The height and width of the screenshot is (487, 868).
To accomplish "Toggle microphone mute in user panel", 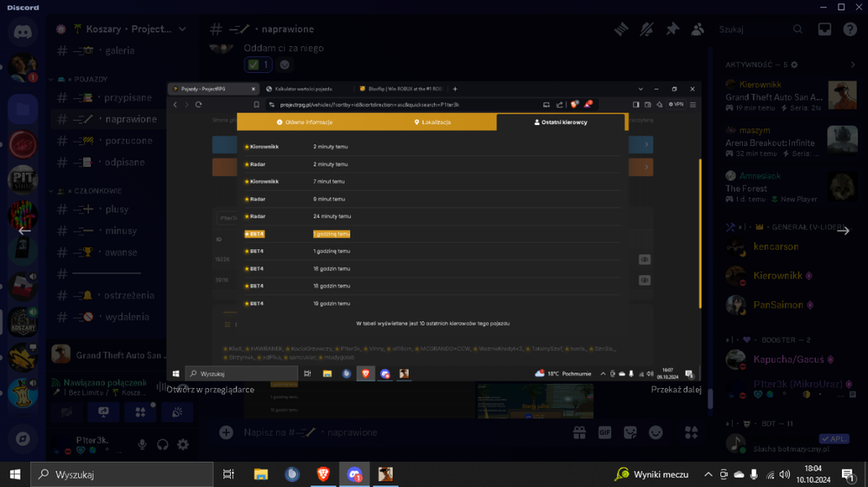I will [142, 444].
